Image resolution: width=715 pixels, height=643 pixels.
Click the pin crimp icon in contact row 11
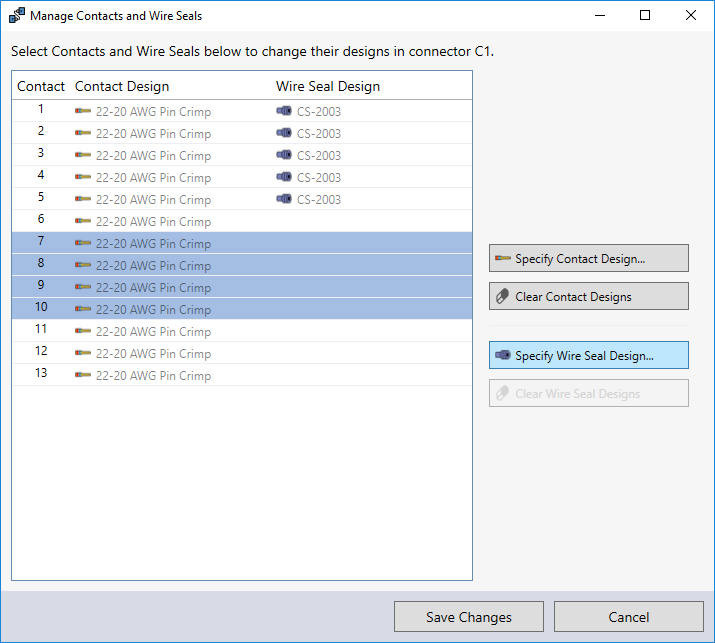(83, 331)
